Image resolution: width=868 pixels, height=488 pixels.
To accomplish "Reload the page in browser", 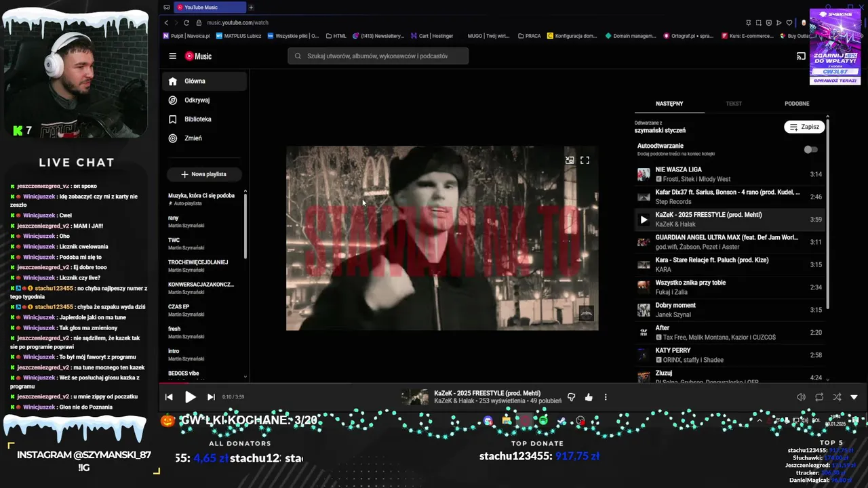I will pos(186,22).
